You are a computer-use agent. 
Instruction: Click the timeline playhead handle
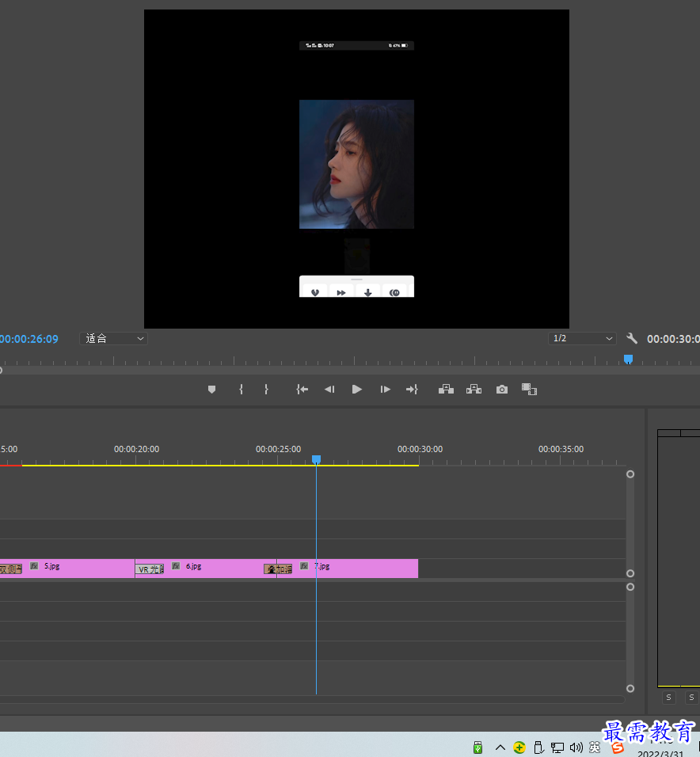[x=316, y=459]
